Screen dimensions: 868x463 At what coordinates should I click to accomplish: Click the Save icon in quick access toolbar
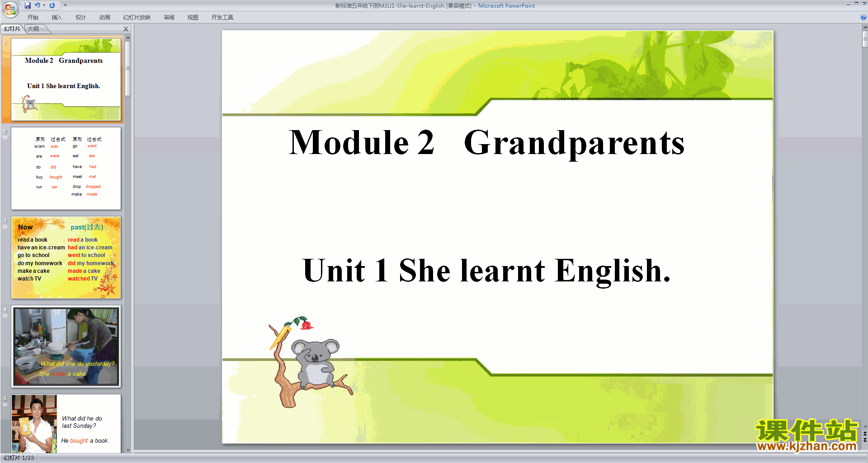28,5
